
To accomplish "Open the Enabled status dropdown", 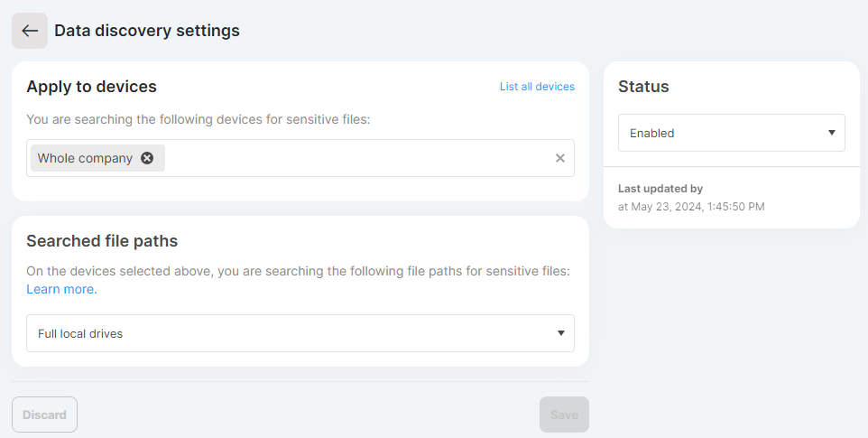I will 731,133.
